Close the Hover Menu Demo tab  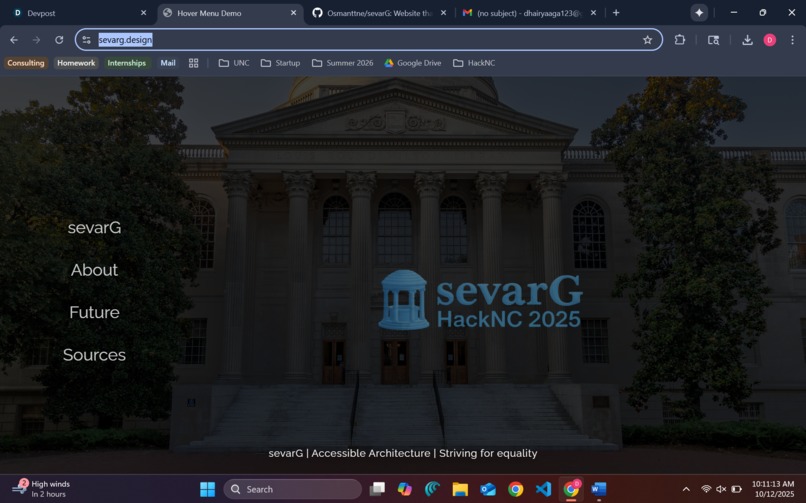pos(294,13)
